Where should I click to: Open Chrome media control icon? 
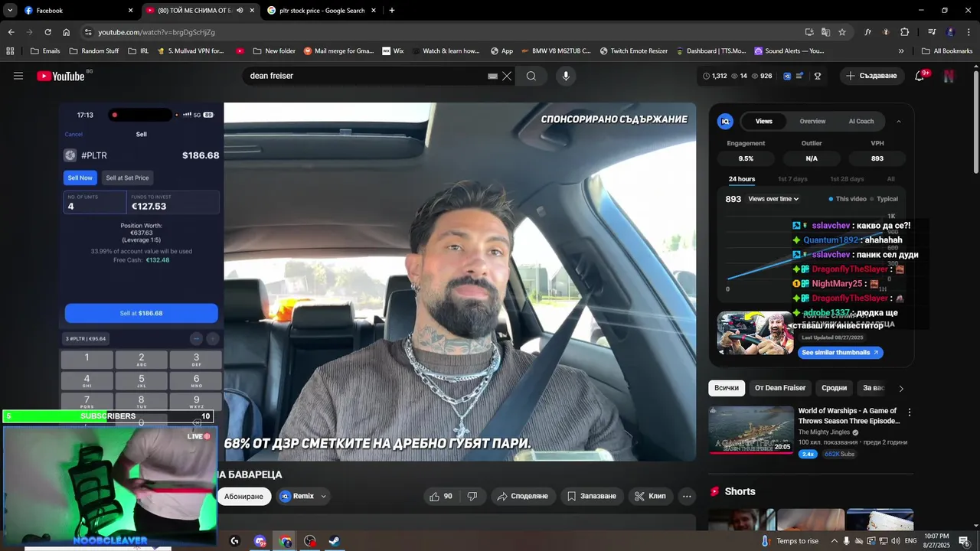click(932, 32)
